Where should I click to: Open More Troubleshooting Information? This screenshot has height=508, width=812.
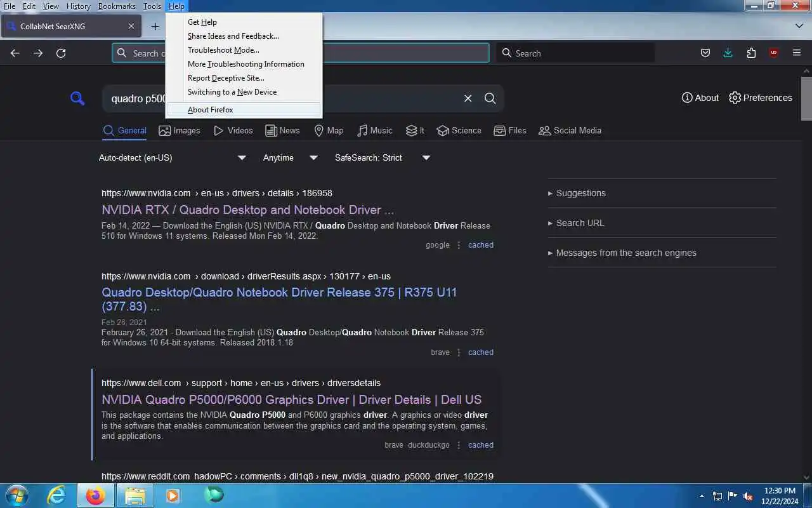(244, 64)
